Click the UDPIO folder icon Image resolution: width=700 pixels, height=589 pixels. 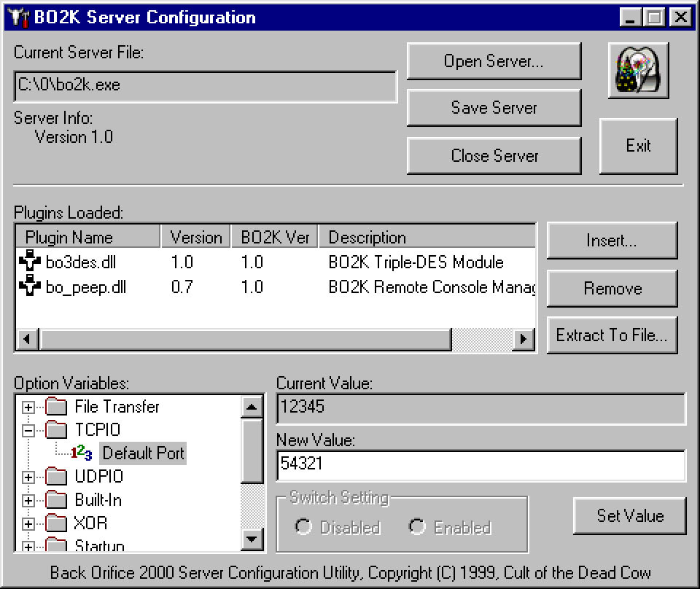[56, 477]
